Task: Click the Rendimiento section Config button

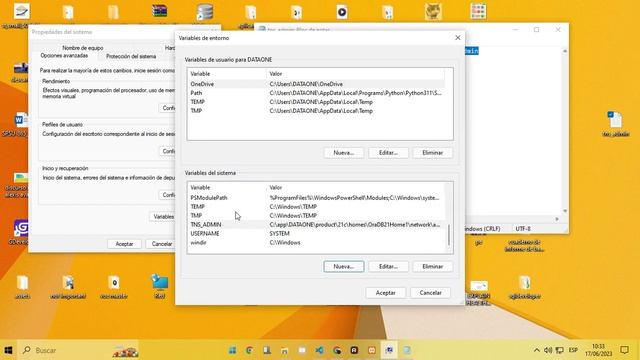Action: coord(167,108)
